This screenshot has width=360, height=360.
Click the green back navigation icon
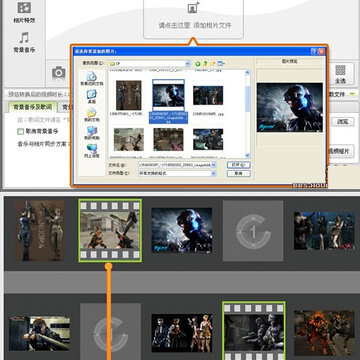[198, 63]
